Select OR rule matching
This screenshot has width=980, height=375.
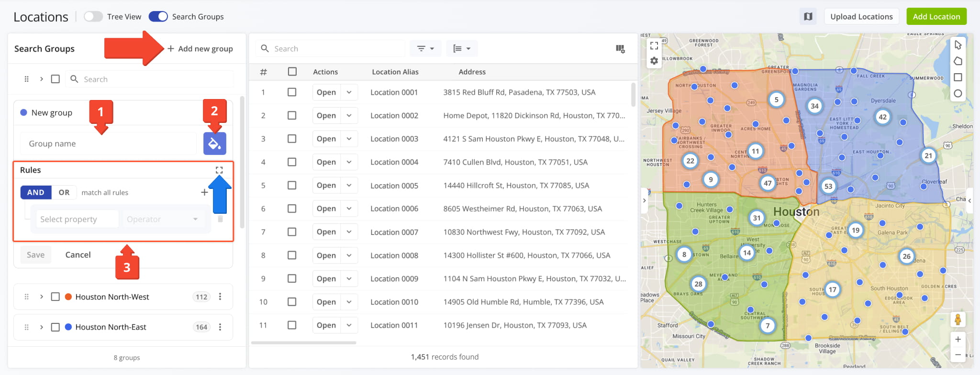(64, 192)
